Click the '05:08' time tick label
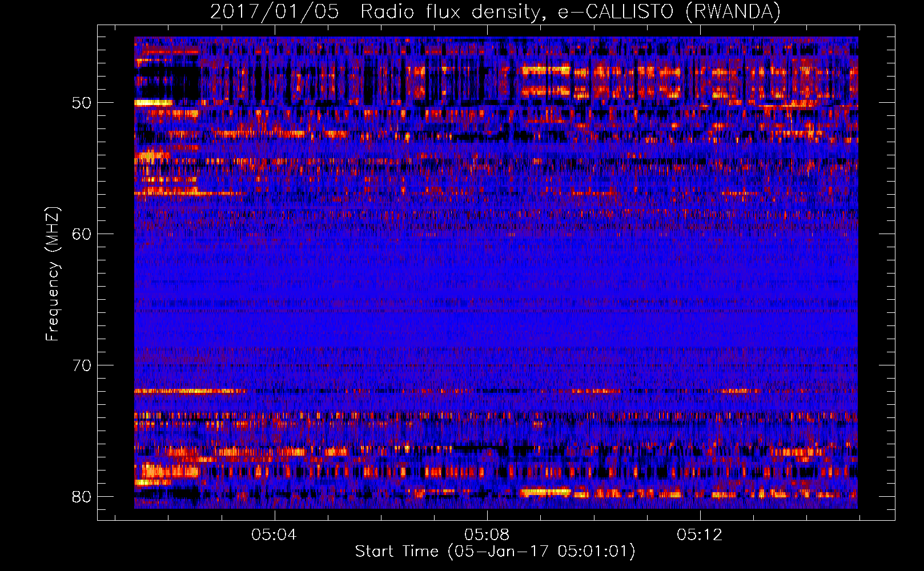Image resolution: width=924 pixels, height=571 pixels. [487, 534]
